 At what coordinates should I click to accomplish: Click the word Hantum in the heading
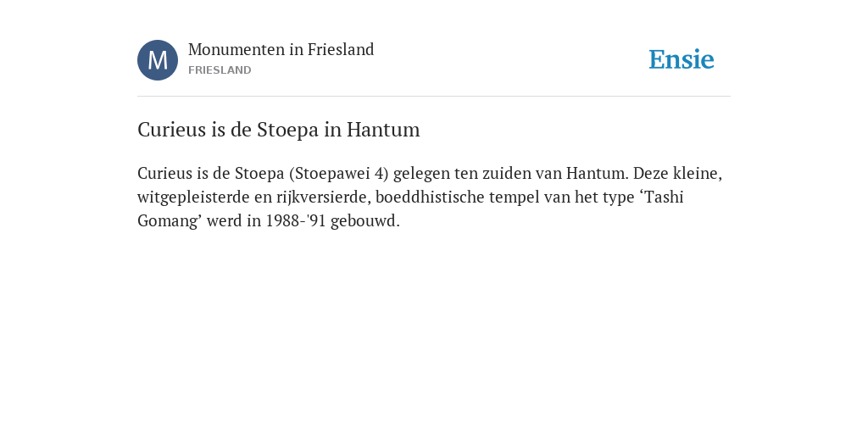[x=383, y=130]
